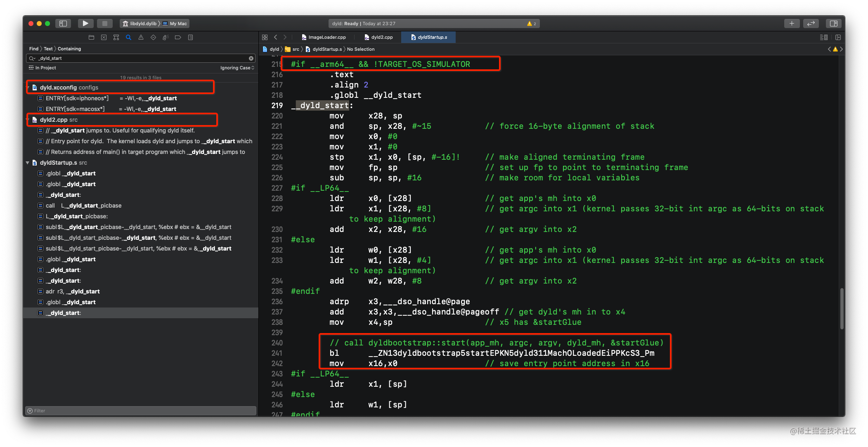868x447 pixels.
Task: Choose the My Mac run destination
Action: click(x=175, y=24)
